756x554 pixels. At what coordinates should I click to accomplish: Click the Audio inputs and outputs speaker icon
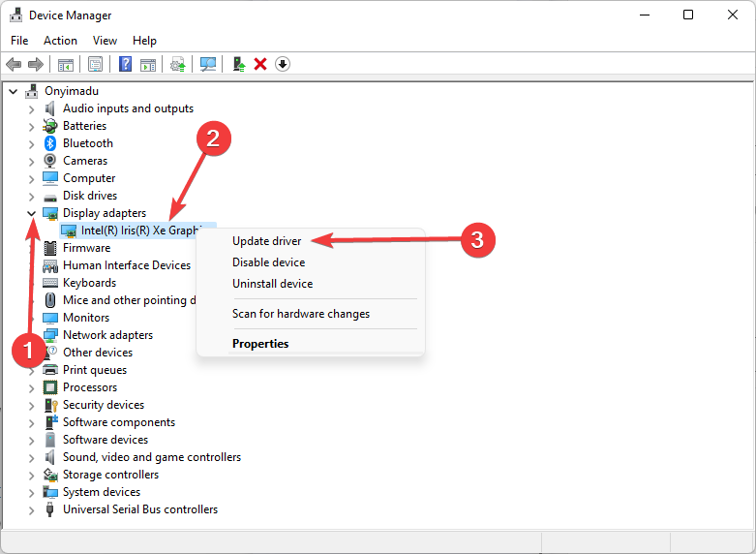point(49,108)
